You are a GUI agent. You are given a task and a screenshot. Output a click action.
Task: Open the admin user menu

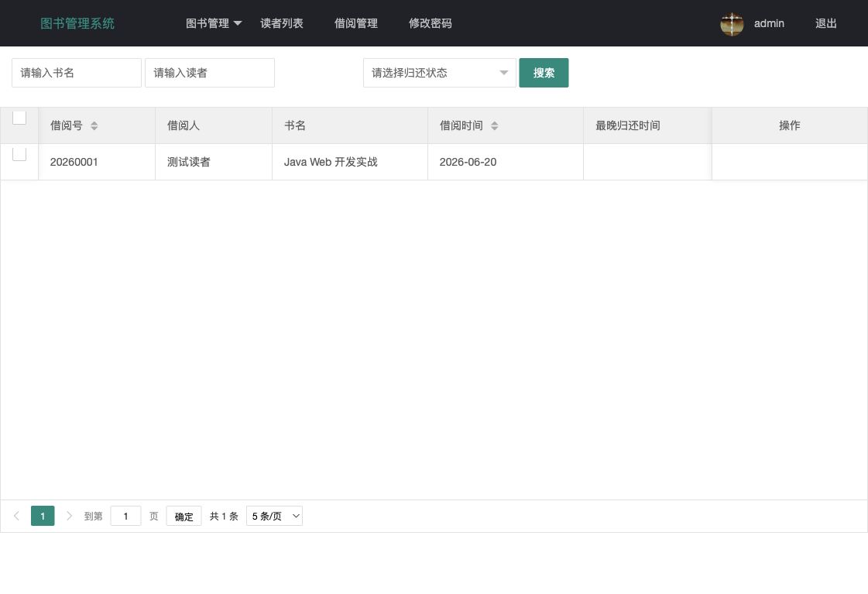pyautogui.click(x=769, y=23)
